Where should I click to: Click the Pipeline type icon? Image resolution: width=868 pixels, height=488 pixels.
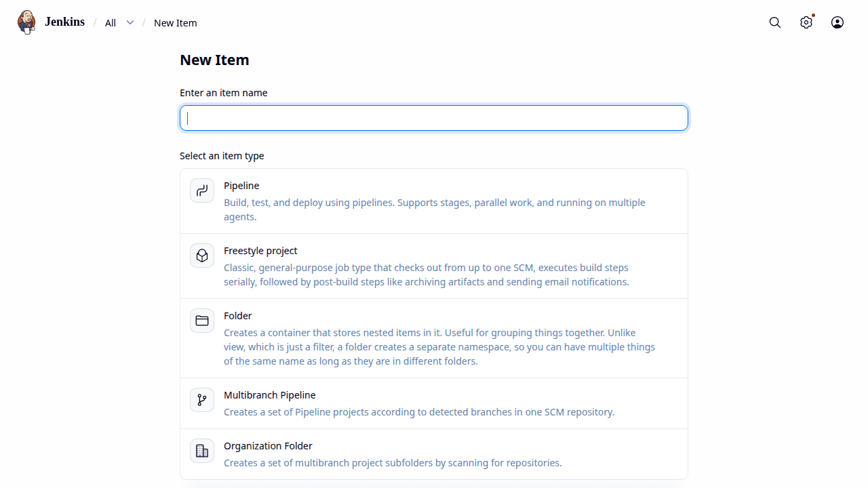click(x=202, y=190)
